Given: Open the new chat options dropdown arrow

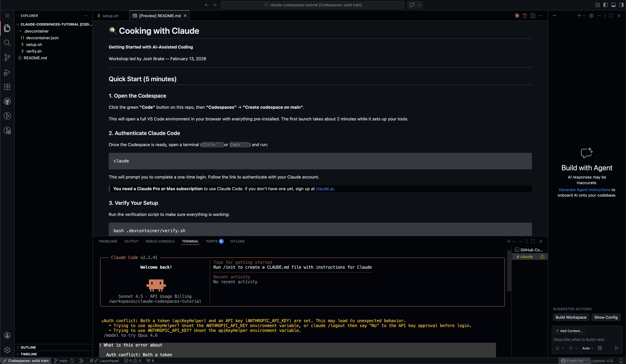Looking at the screenshot, I should (584, 16).
